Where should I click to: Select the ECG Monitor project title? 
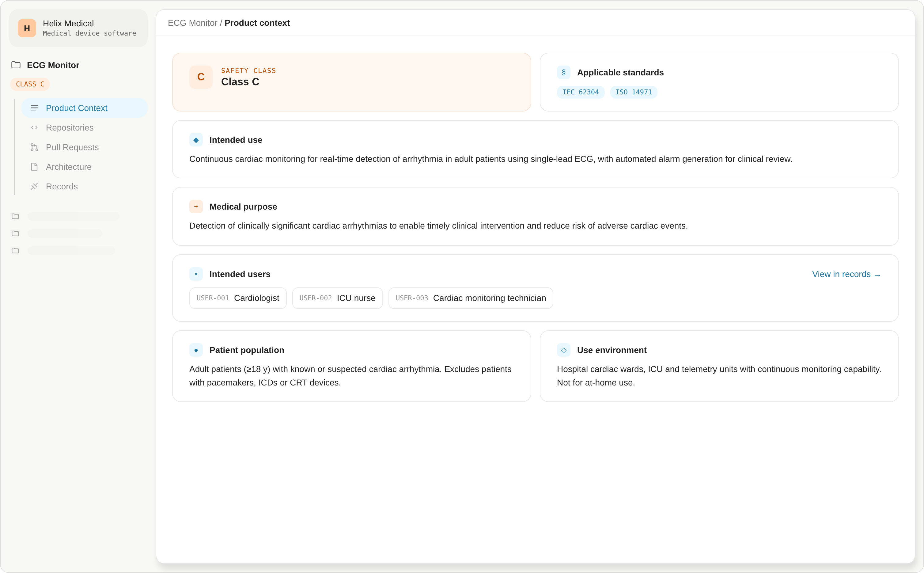[x=53, y=65]
